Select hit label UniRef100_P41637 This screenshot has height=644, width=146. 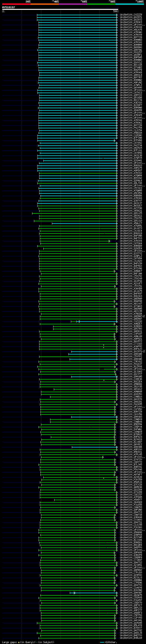tap(131, 364)
